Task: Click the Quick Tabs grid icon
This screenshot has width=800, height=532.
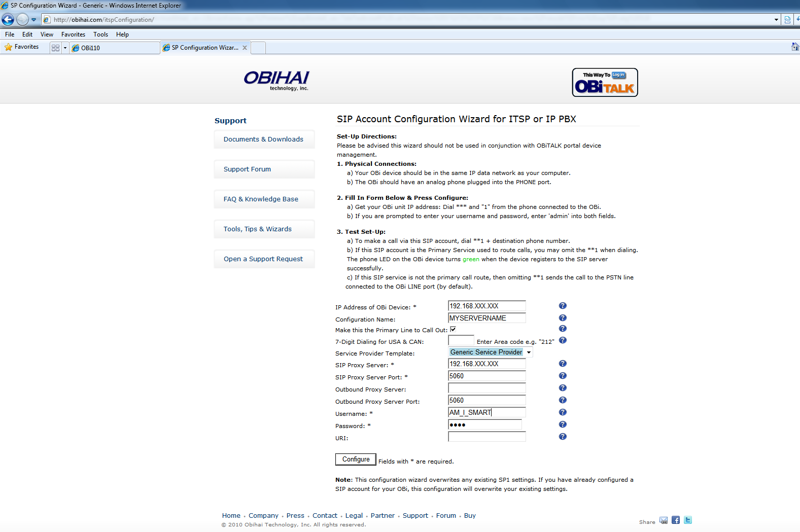Action: (56, 48)
